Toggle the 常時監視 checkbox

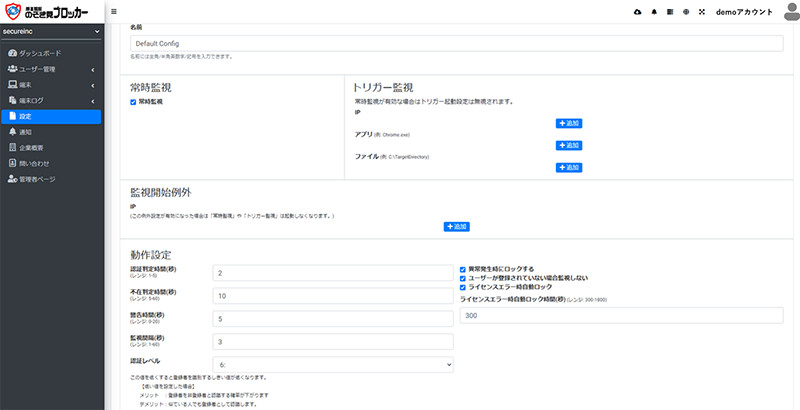click(134, 102)
